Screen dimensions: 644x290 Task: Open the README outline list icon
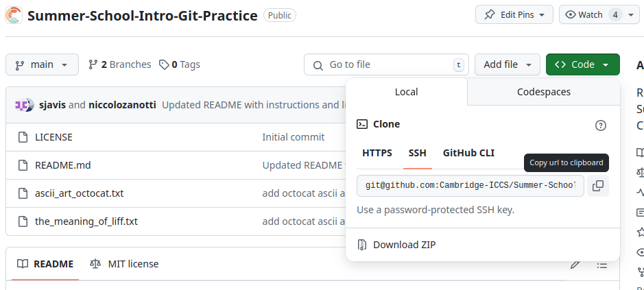click(601, 265)
